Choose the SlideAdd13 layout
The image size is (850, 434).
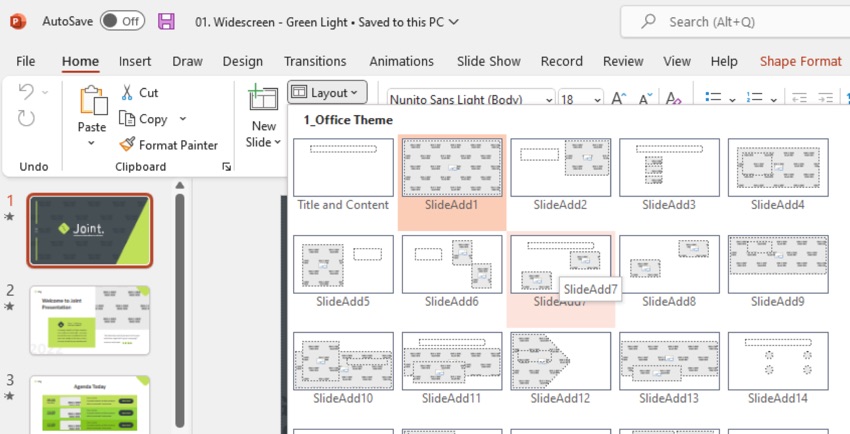669,368
